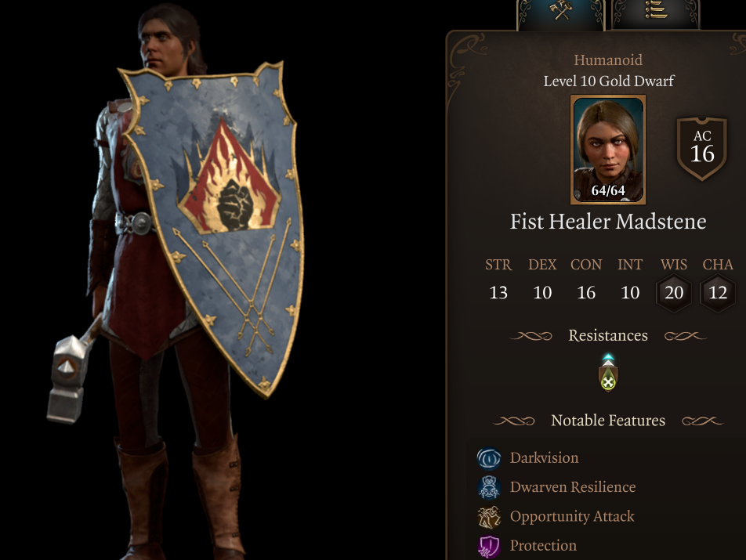The height and width of the screenshot is (560, 746).
Task: Click the Protection feature text
Action: coord(543,545)
